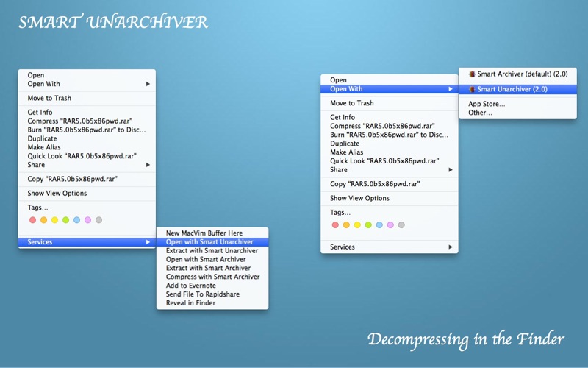Apply orange tag in left context menu
This screenshot has width=588, height=368.
click(x=44, y=220)
